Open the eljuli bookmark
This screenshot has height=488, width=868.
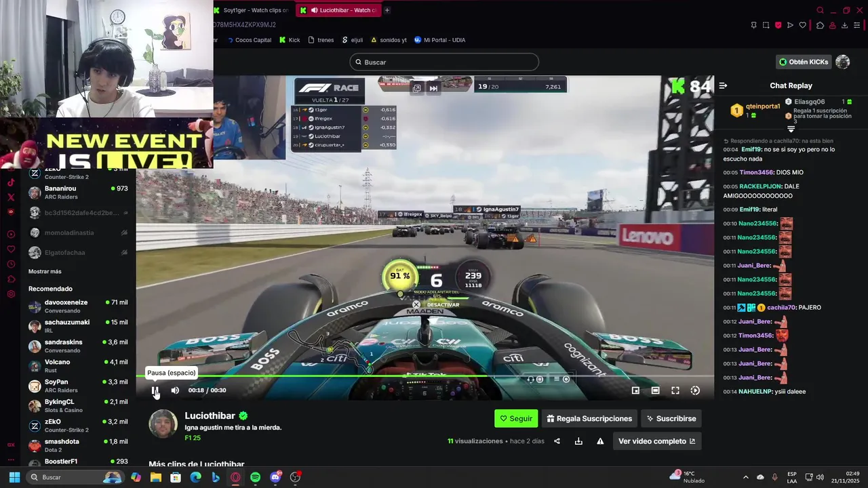click(353, 40)
